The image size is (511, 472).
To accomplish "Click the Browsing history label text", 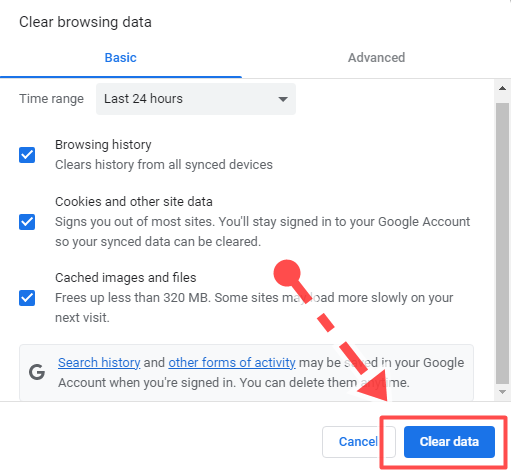I will tap(103, 145).
